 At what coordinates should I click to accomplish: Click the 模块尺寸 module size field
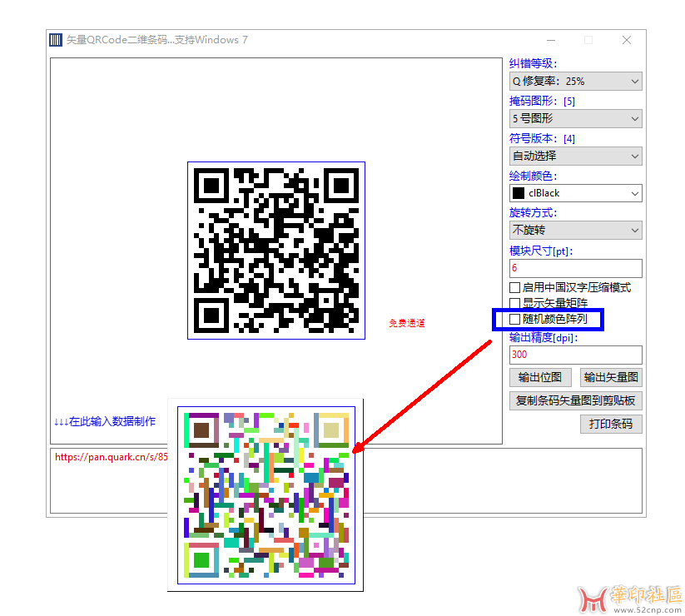coord(575,268)
